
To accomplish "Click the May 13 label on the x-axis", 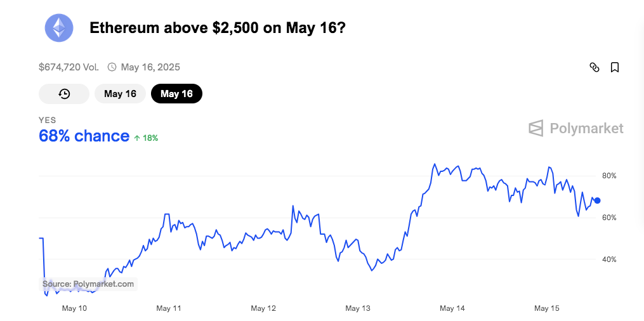I will (x=357, y=308).
